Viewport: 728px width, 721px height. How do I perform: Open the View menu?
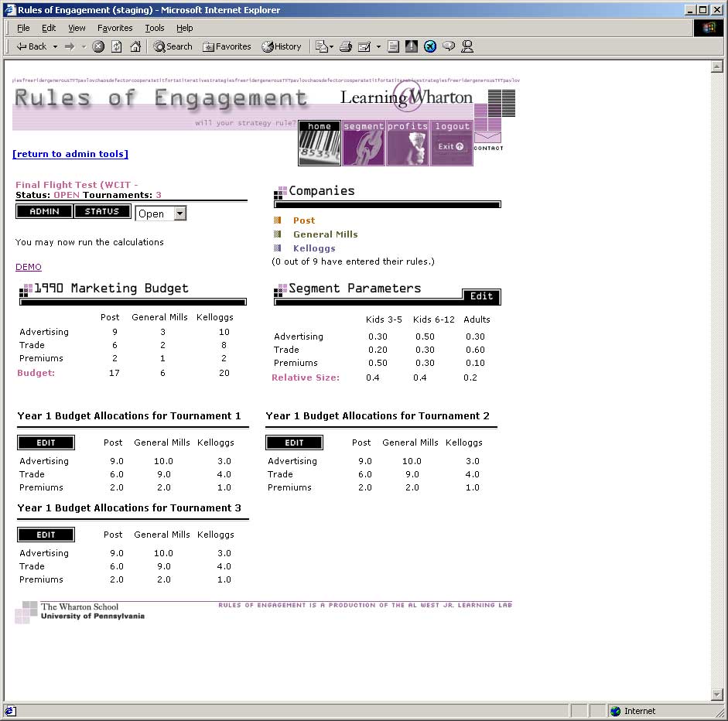pyautogui.click(x=77, y=28)
